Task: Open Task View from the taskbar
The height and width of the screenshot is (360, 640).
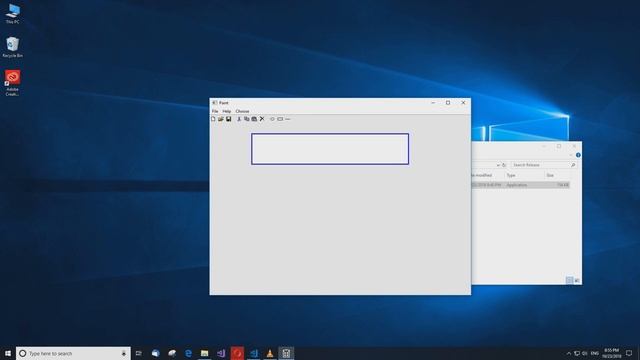Action: click(x=139, y=353)
